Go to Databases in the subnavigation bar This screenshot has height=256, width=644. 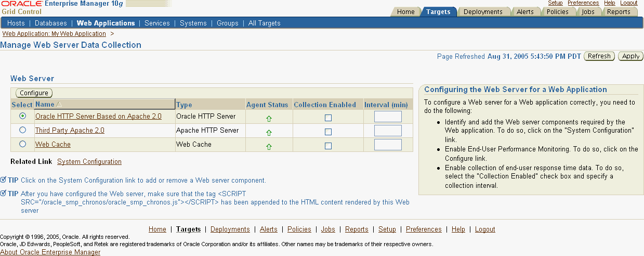point(51,23)
